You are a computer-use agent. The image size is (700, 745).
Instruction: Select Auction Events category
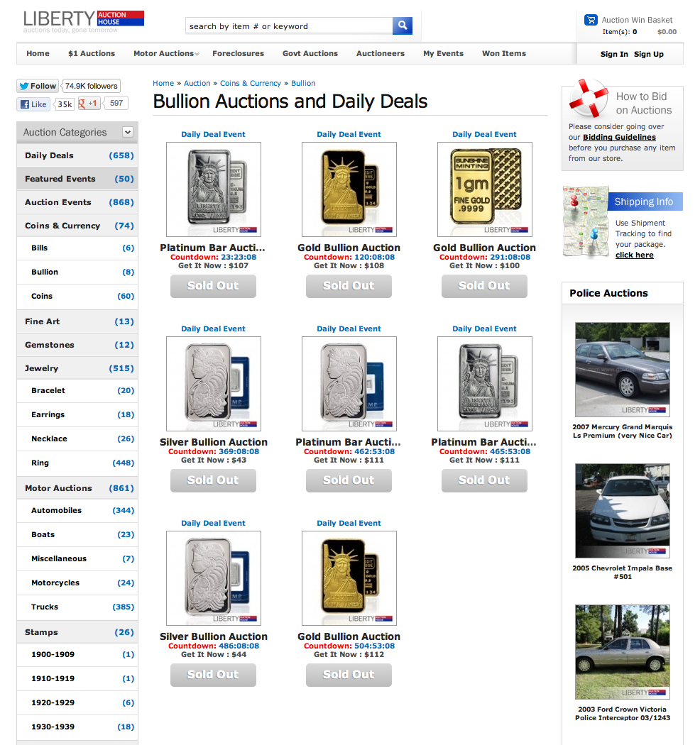[x=77, y=202]
